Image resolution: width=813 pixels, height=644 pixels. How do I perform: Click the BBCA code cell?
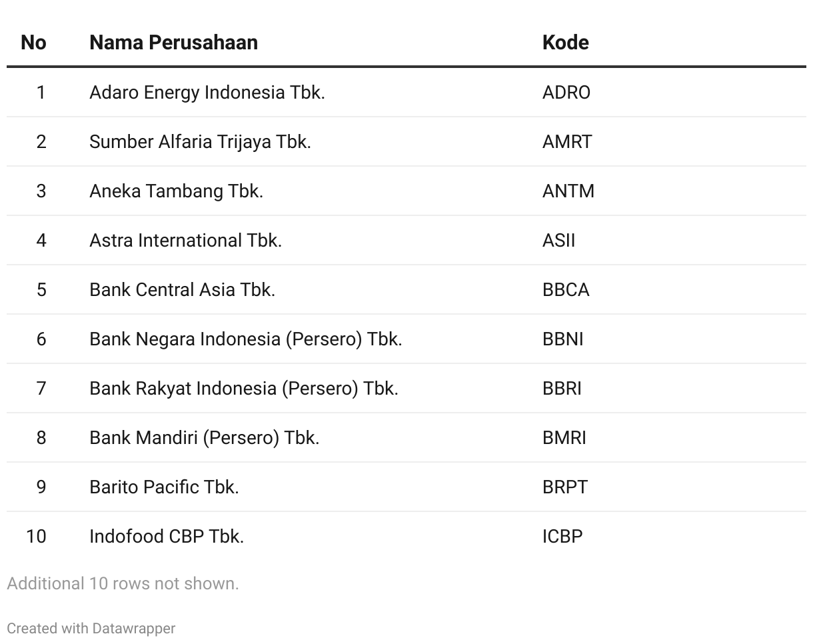(566, 289)
